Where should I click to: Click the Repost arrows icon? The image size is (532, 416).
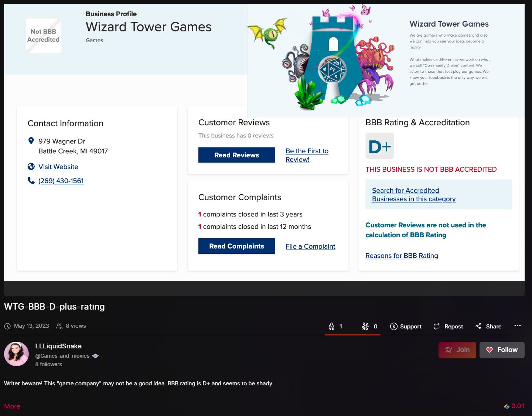437,326
